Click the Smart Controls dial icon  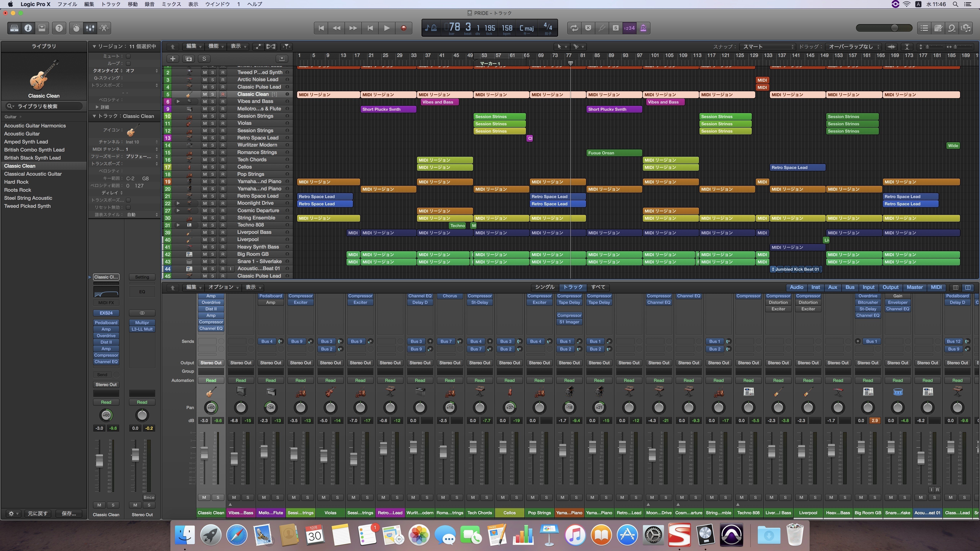(76, 28)
